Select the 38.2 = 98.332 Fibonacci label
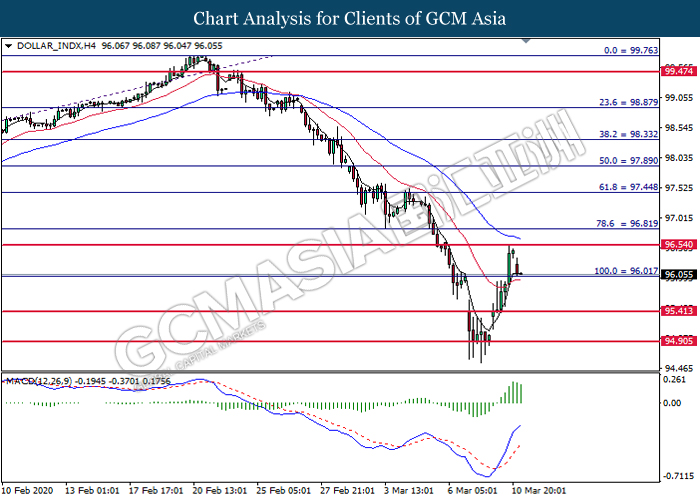 pyautogui.click(x=629, y=134)
